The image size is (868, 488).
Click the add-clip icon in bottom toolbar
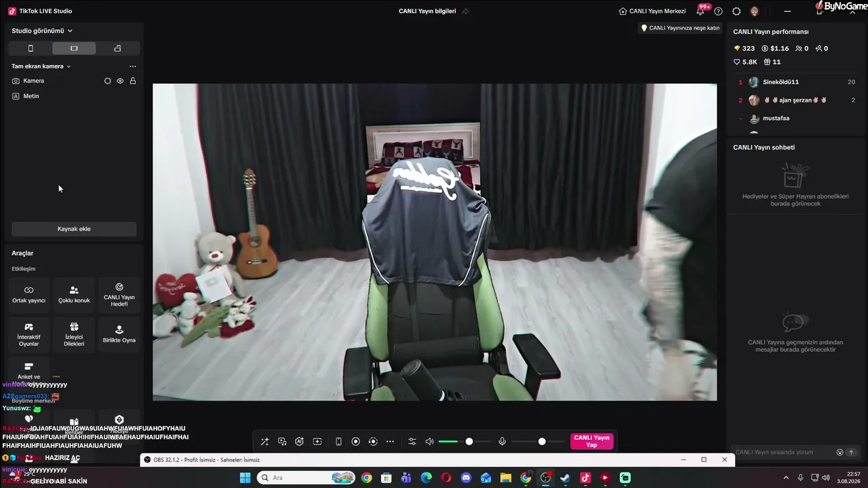317,441
